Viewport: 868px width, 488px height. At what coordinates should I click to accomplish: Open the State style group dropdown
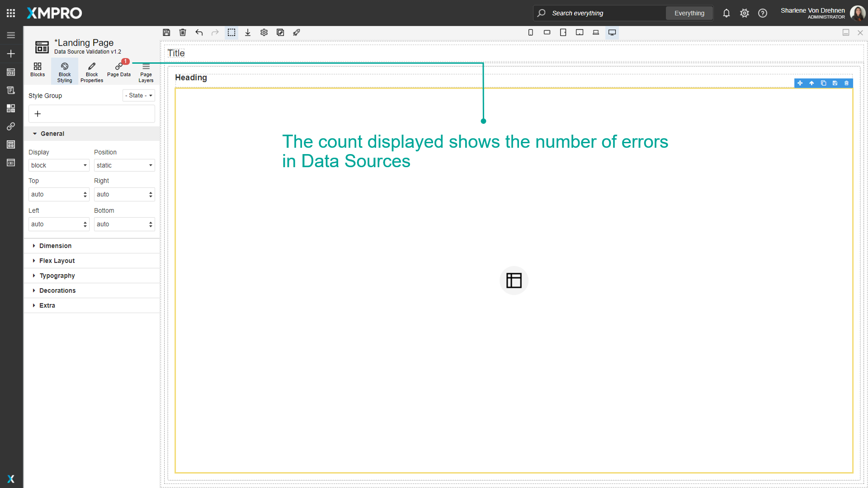pyautogui.click(x=138, y=95)
